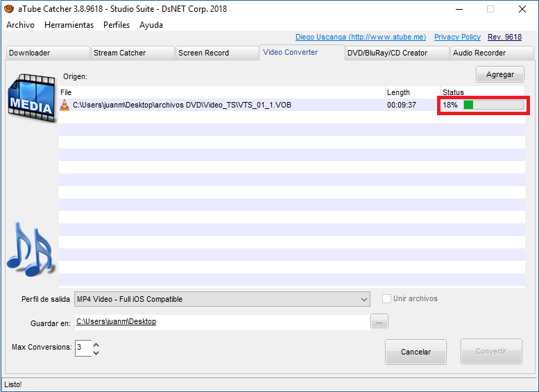Click the Length column header

tap(413, 92)
